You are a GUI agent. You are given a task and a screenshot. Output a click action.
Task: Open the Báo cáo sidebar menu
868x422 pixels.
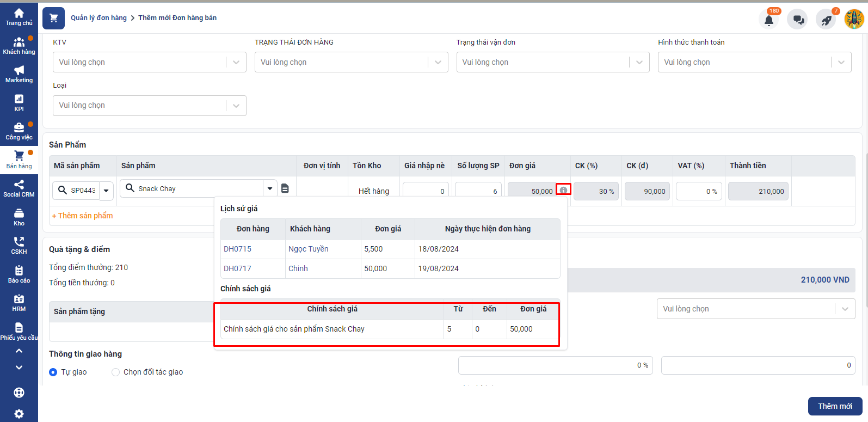(x=19, y=274)
